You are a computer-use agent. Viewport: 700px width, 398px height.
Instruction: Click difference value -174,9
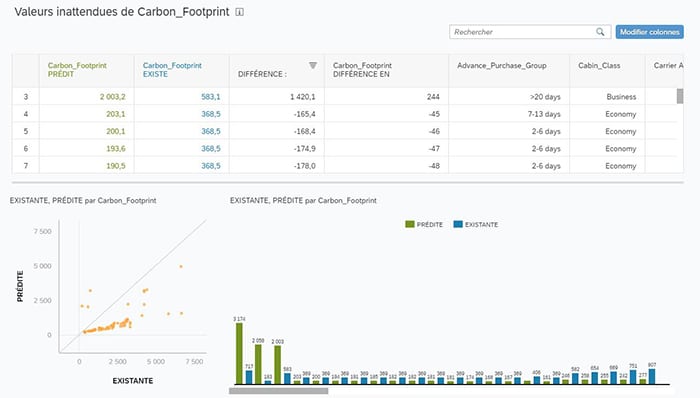304,149
